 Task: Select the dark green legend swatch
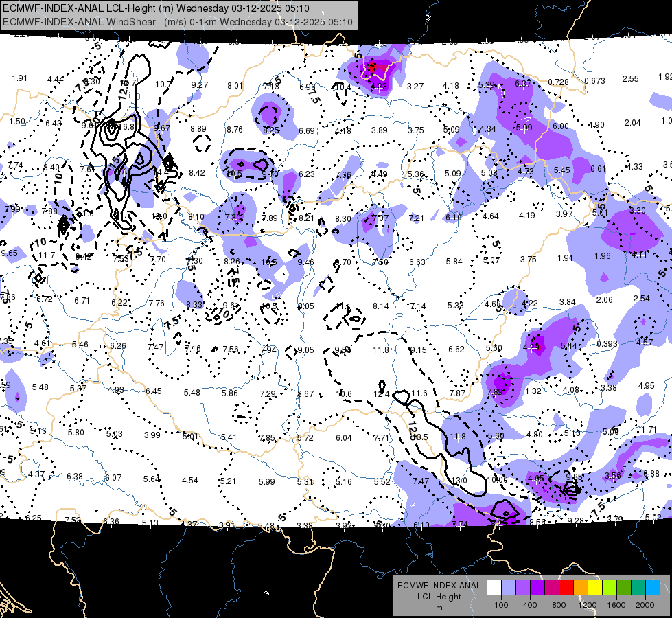(624, 588)
